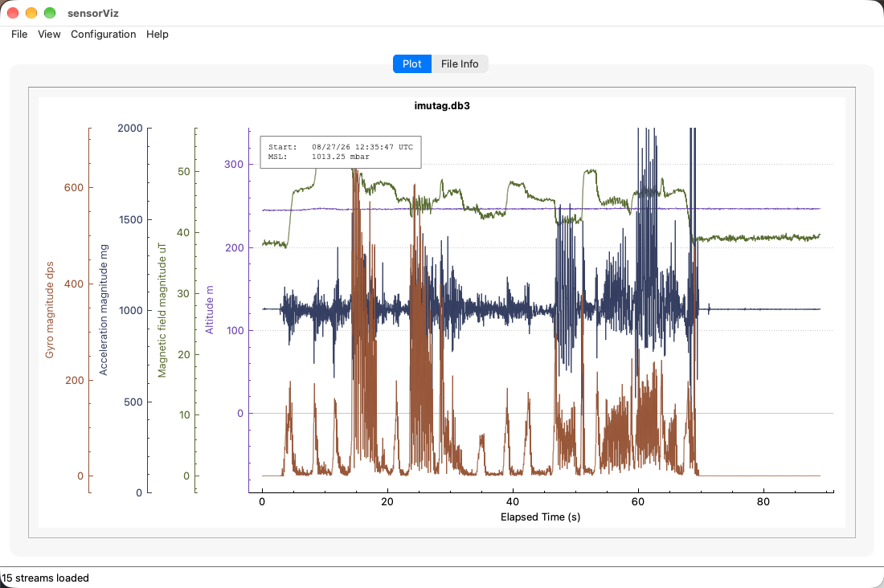Click the 60 tick on the time axis
884x588 pixels.
(x=637, y=502)
